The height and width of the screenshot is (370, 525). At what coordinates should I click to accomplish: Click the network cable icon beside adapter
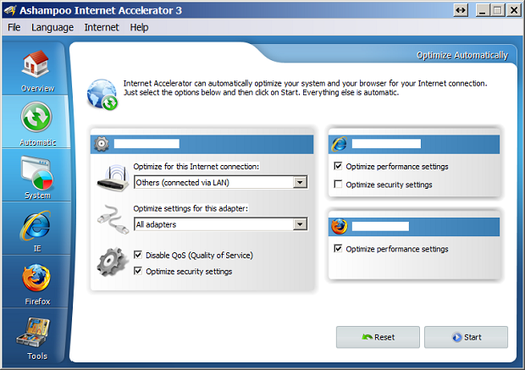pyautogui.click(x=113, y=219)
